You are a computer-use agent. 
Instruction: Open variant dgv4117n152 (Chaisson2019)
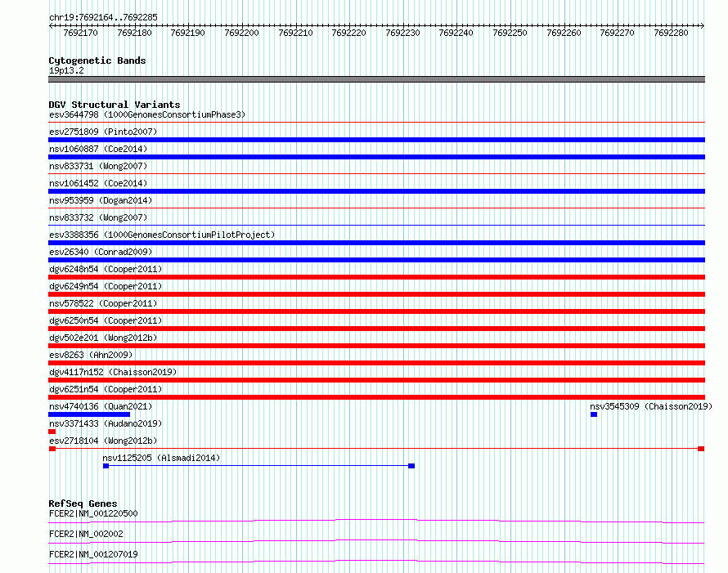[113, 372]
